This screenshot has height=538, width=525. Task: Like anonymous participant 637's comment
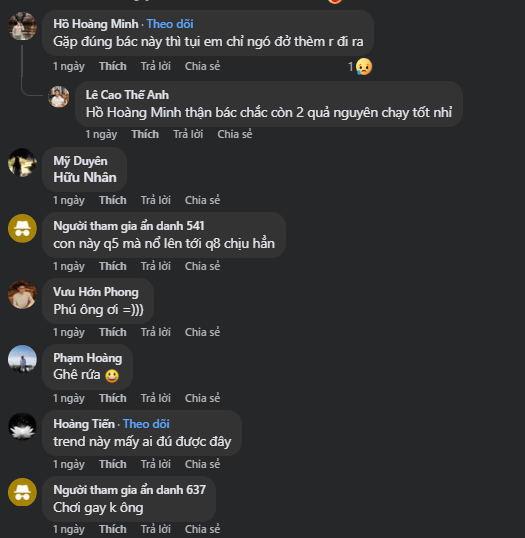[x=113, y=529]
